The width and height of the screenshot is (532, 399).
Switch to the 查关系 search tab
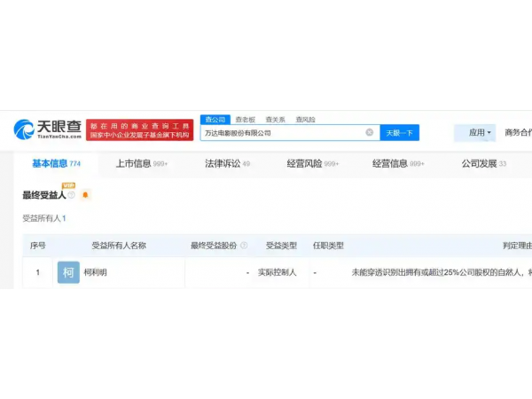pos(275,119)
